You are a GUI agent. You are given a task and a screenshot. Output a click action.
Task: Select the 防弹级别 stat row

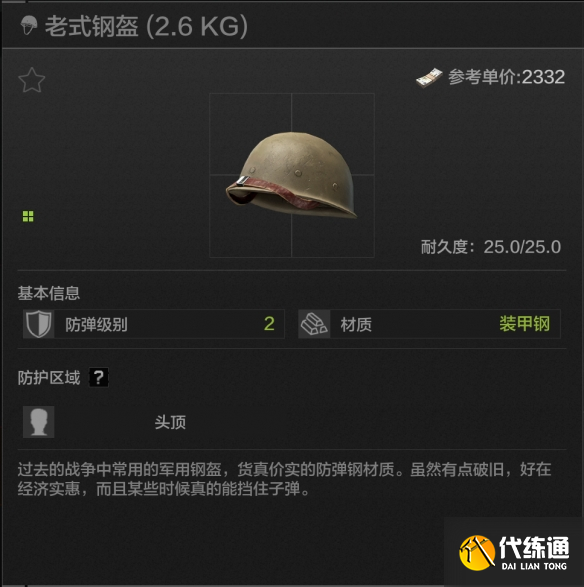(x=154, y=324)
